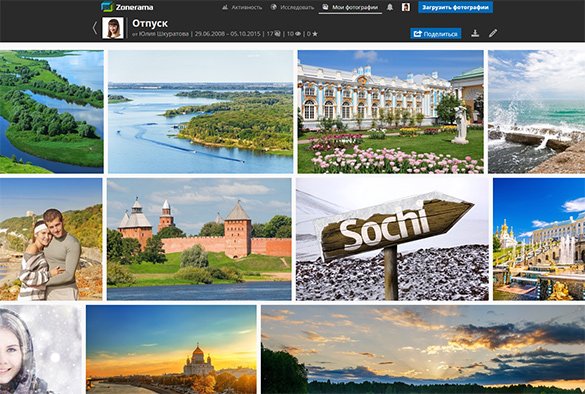Click the Поделиться share button

[x=436, y=34]
